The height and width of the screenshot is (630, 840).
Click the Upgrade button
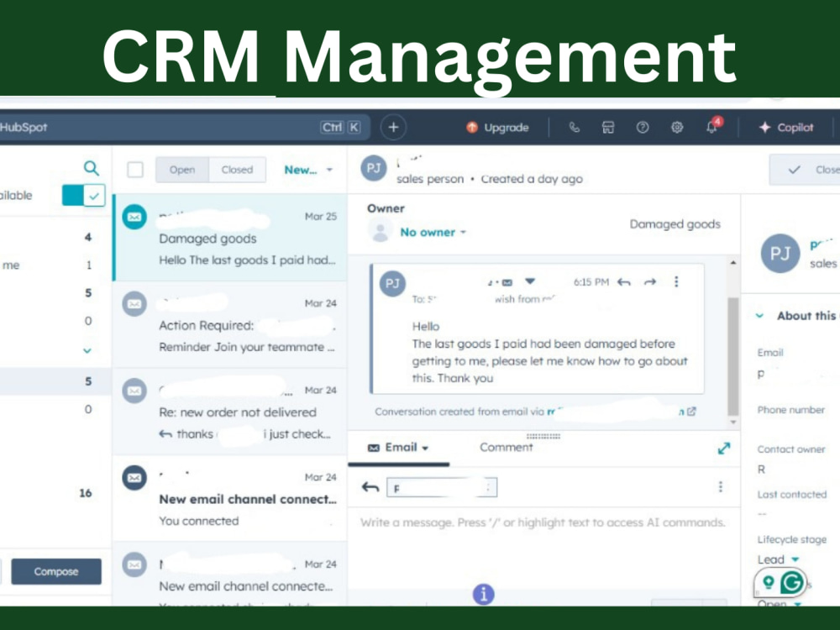click(x=497, y=128)
